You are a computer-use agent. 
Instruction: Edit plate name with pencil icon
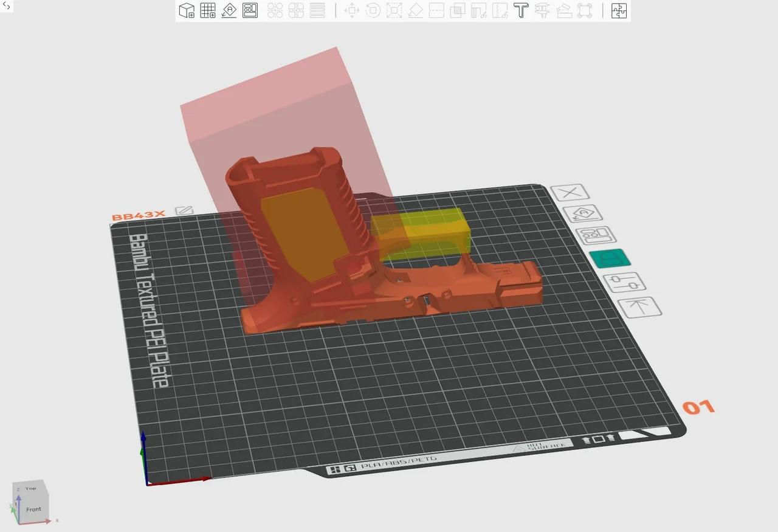tap(184, 211)
